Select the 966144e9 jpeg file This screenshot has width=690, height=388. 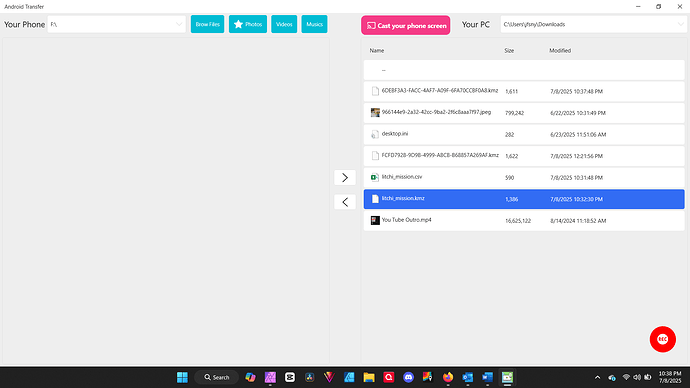[524, 113]
